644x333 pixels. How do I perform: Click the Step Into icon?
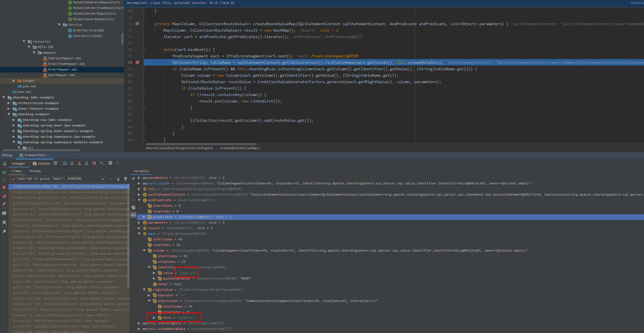(72, 163)
